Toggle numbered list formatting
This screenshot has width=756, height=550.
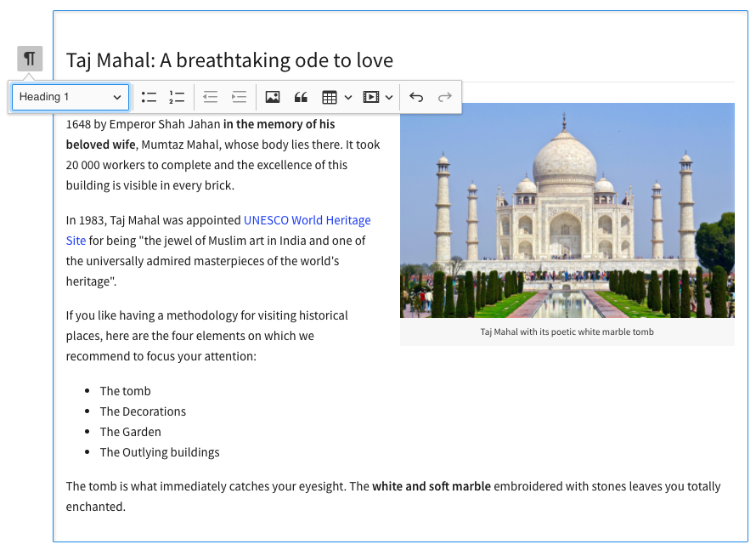tap(177, 97)
